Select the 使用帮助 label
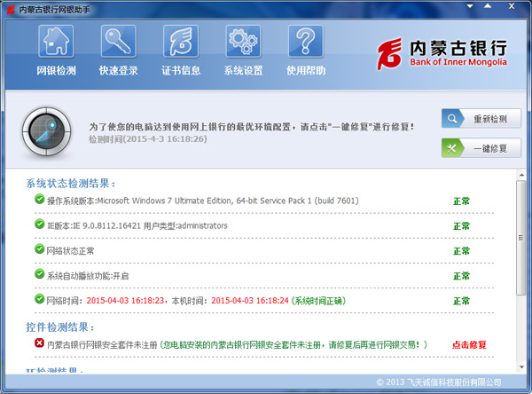Screen dimensions: 532x394 click(x=306, y=71)
